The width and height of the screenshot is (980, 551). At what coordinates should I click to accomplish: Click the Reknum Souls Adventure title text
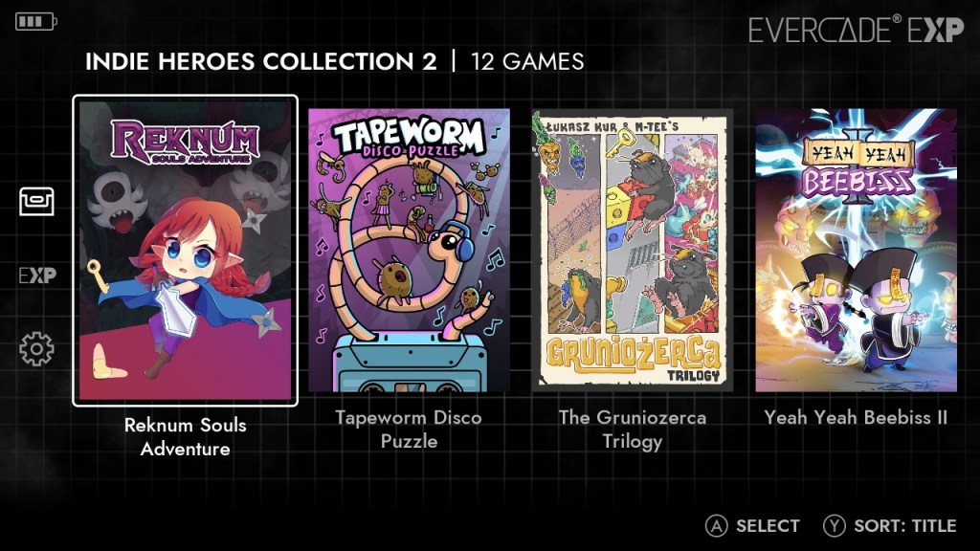pyautogui.click(x=185, y=436)
